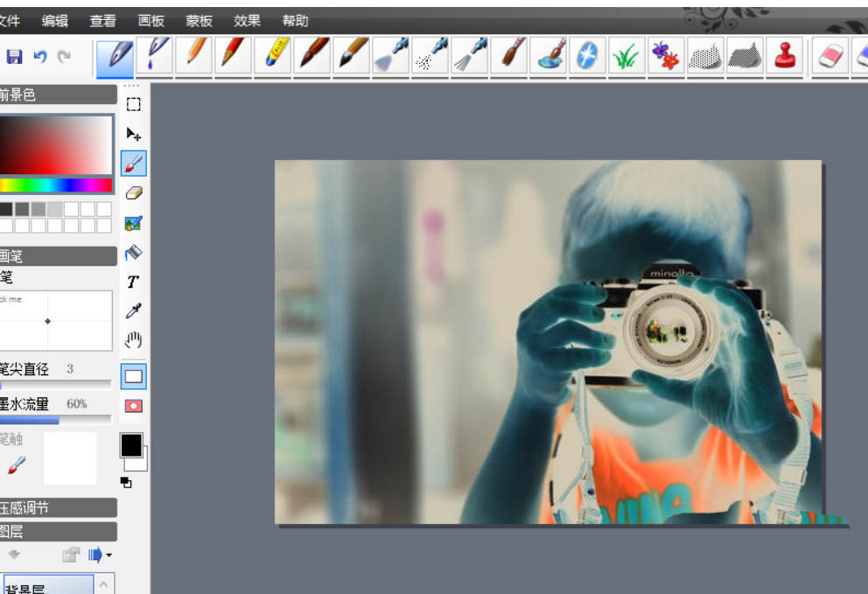Open the 蒙板 menu
The image size is (868, 594).
coord(199,20)
